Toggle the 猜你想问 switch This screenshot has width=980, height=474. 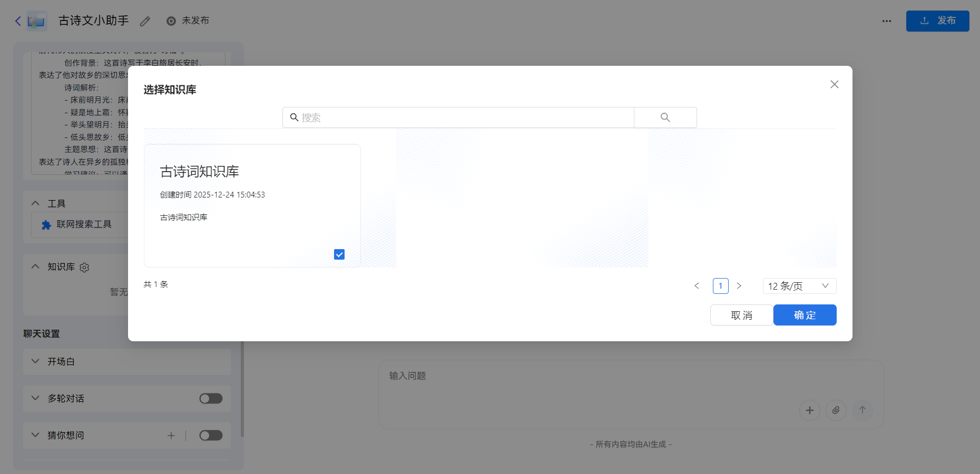click(x=211, y=436)
